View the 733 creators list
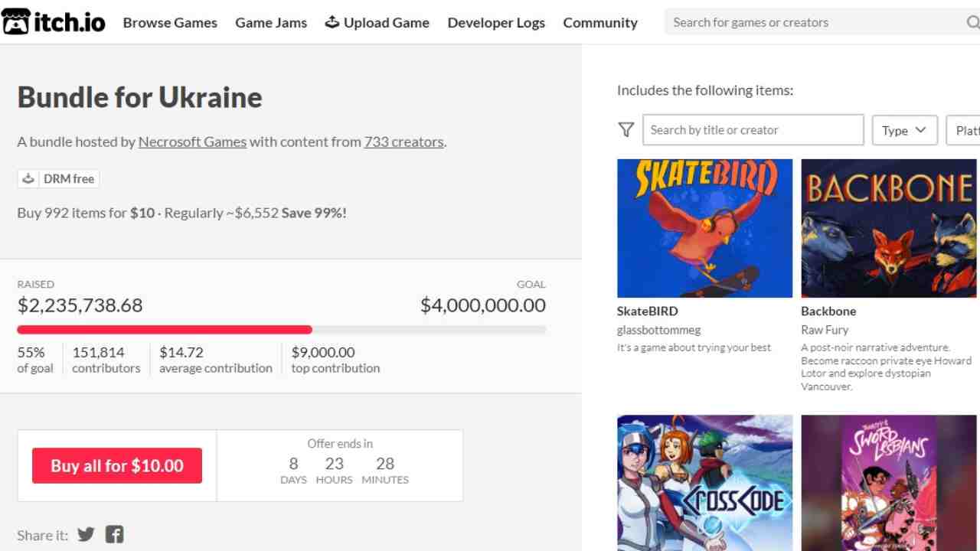 coord(403,142)
